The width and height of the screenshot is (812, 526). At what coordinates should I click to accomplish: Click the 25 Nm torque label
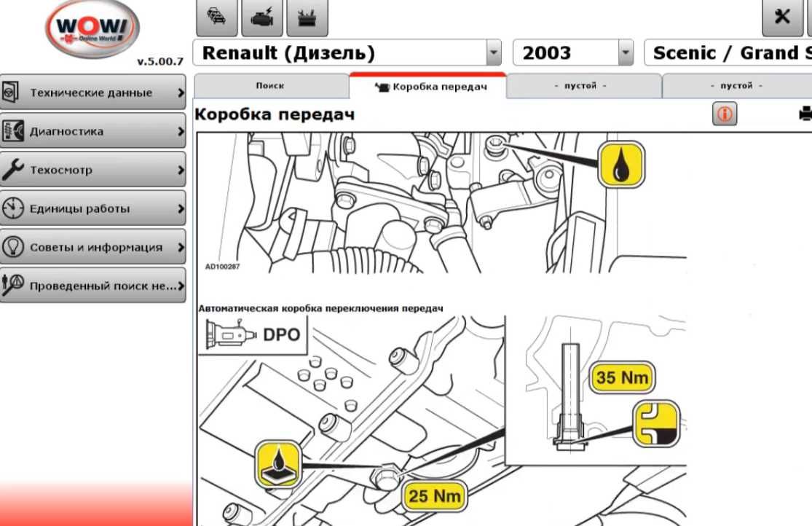pos(435,496)
